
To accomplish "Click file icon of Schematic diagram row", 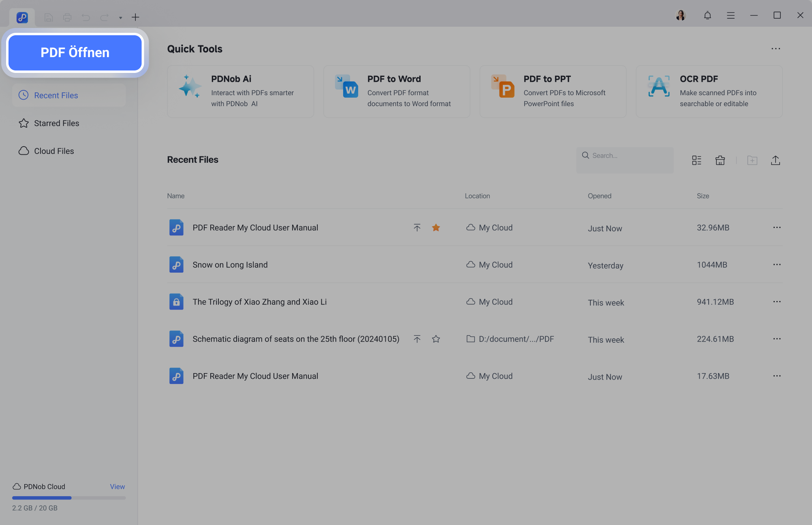I will pos(176,339).
